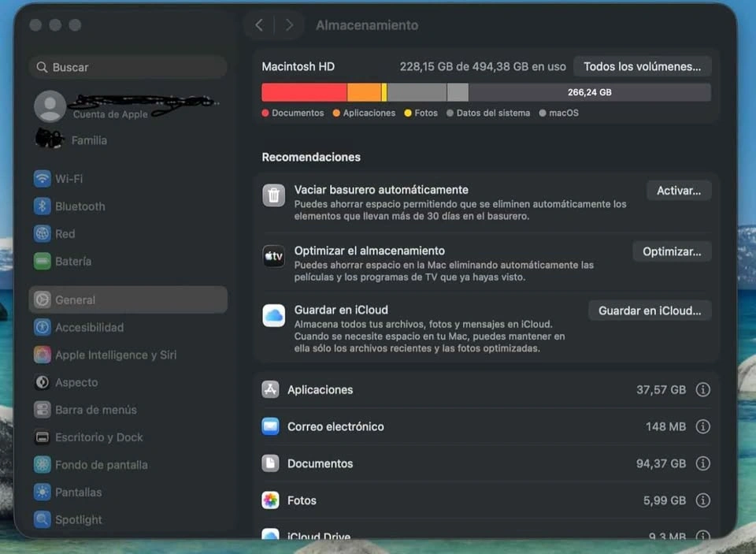The height and width of the screenshot is (554, 756).
Task: Click the search magnifier icon
Action: (x=42, y=67)
